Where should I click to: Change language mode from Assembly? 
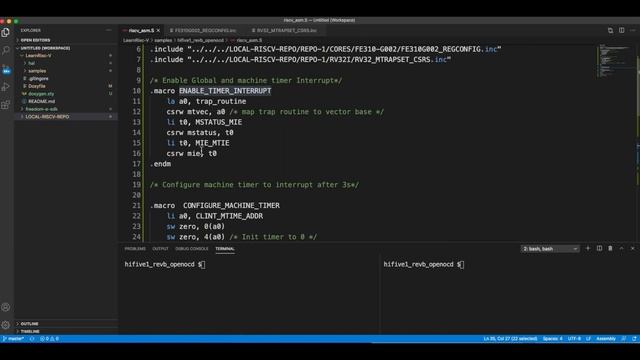point(606,339)
